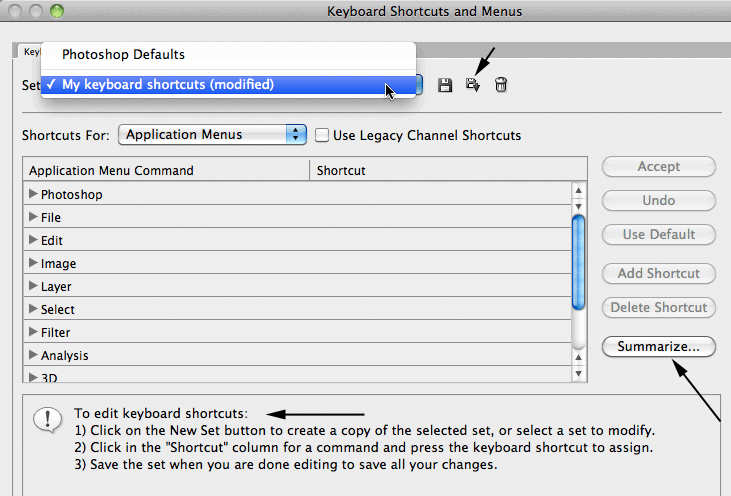Open the Shortcuts For Application Menus dropdown

pyautogui.click(x=213, y=135)
